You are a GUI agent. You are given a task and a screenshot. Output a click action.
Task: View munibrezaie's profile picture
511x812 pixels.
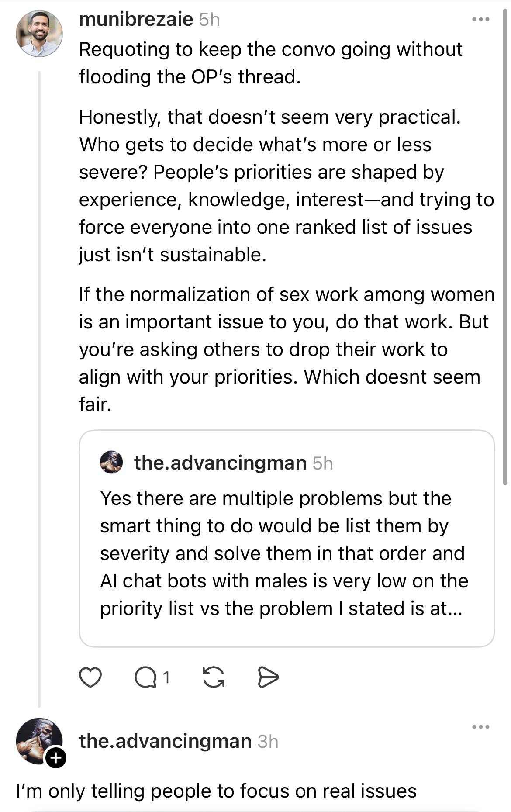pyautogui.click(x=39, y=34)
